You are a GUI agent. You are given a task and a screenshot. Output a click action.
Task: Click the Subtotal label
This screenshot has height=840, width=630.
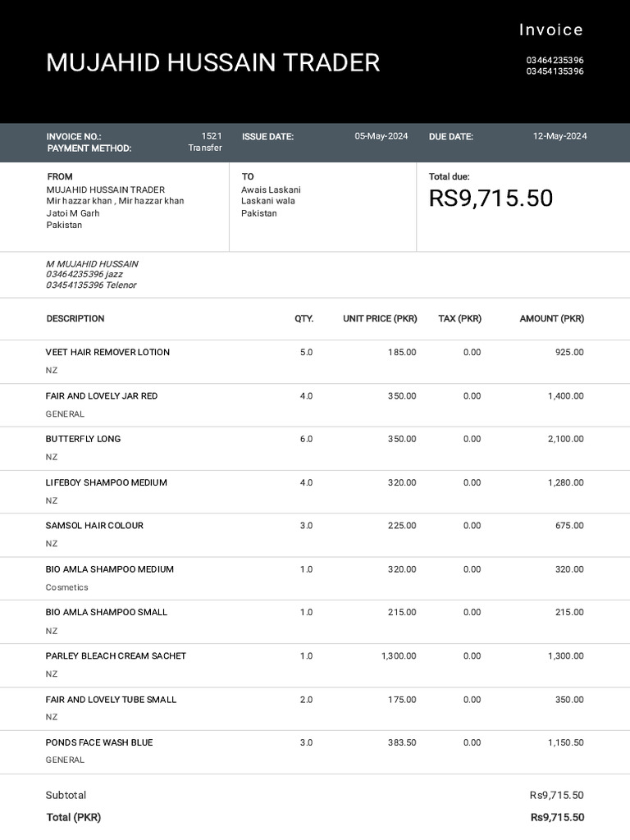click(66, 795)
